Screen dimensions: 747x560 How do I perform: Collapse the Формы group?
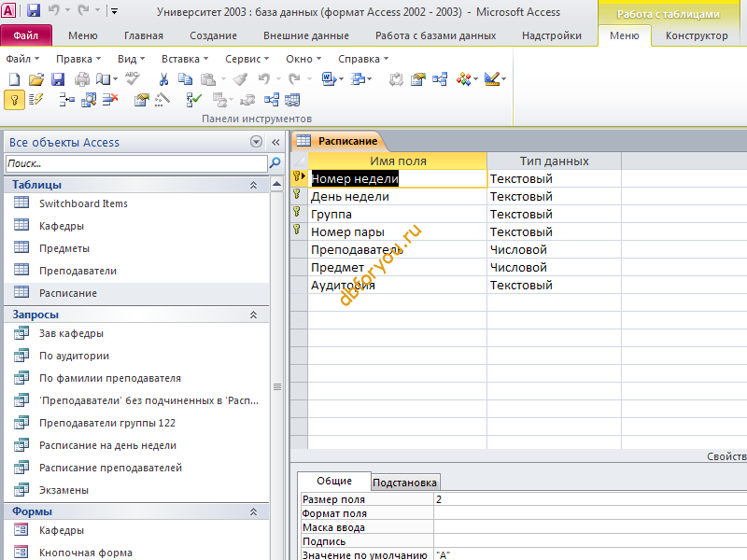coord(253,511)
